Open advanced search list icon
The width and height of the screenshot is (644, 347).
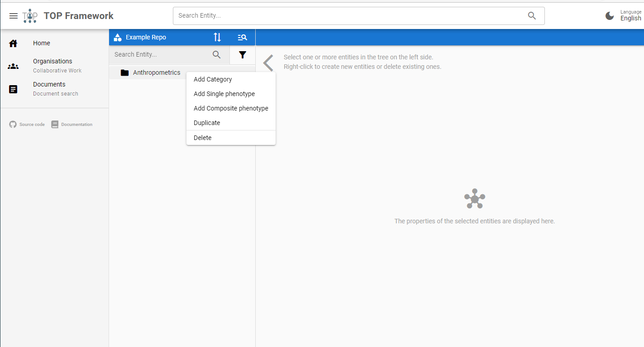[242, 37]
